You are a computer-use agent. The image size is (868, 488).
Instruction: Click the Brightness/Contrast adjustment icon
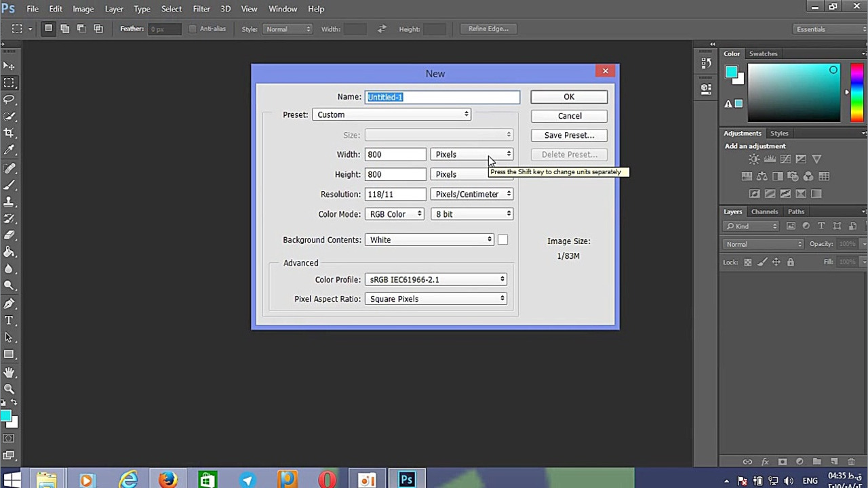754,159
